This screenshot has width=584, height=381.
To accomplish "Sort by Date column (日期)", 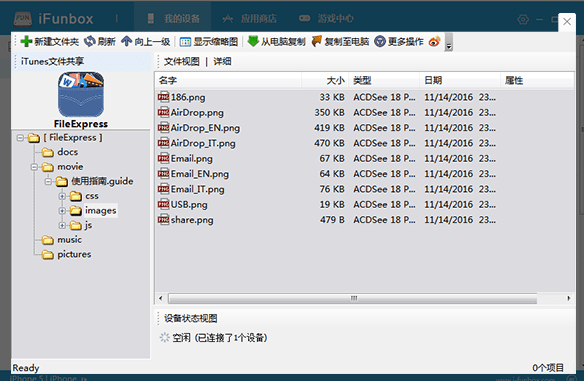I will (460, 80).
